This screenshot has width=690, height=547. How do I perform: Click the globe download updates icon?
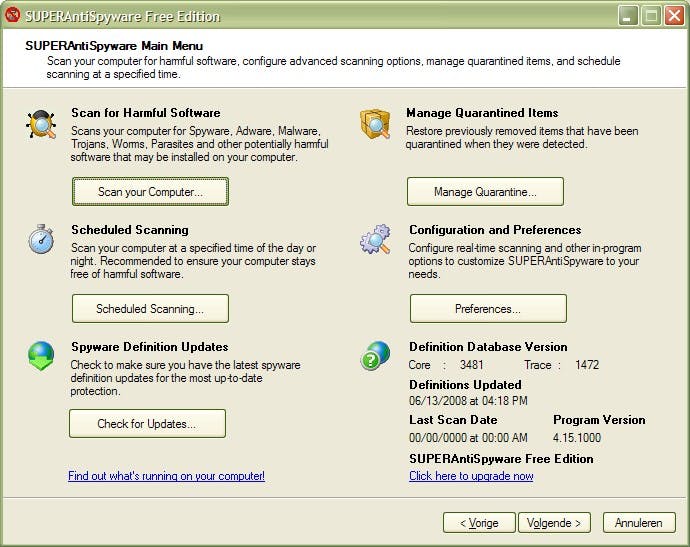point(41,356)
